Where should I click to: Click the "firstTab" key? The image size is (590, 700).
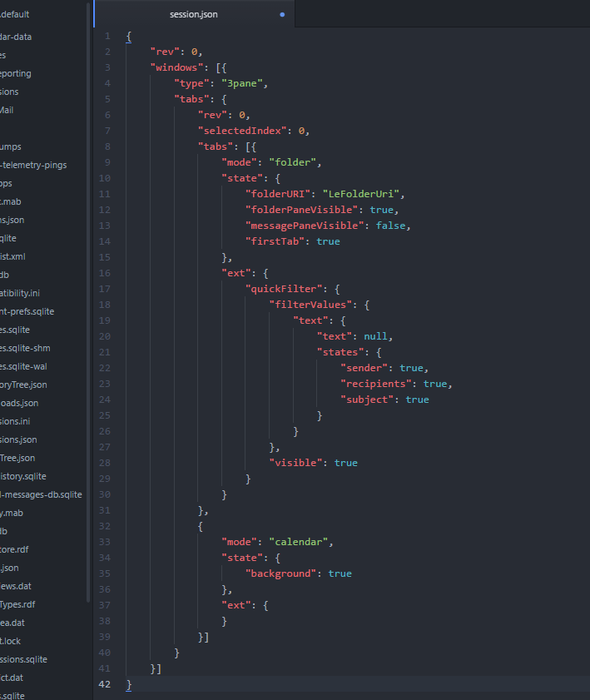pos(275,241)
